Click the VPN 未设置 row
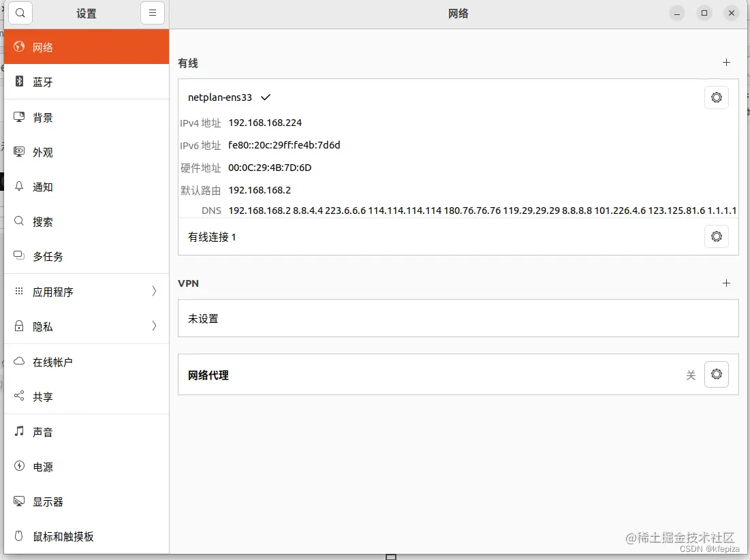750x560 pixels. coord(458,319)
